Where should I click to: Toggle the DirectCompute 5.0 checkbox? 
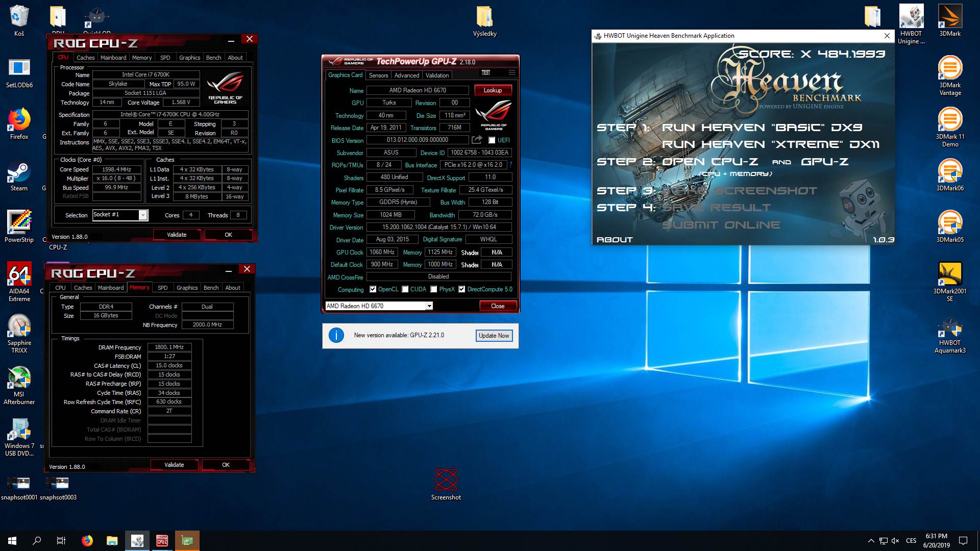coord(462,289)
